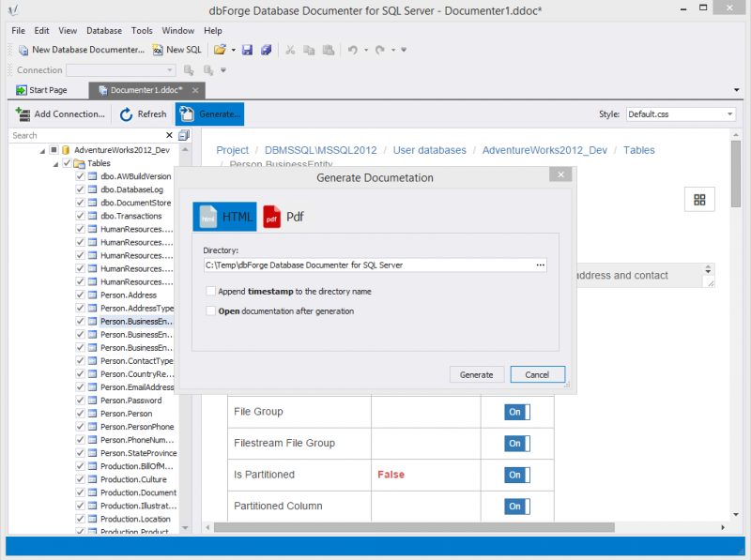The width and height of the screenshot is (751, 560).
Task: Switch to the Start Page tab
Action: 42,90
